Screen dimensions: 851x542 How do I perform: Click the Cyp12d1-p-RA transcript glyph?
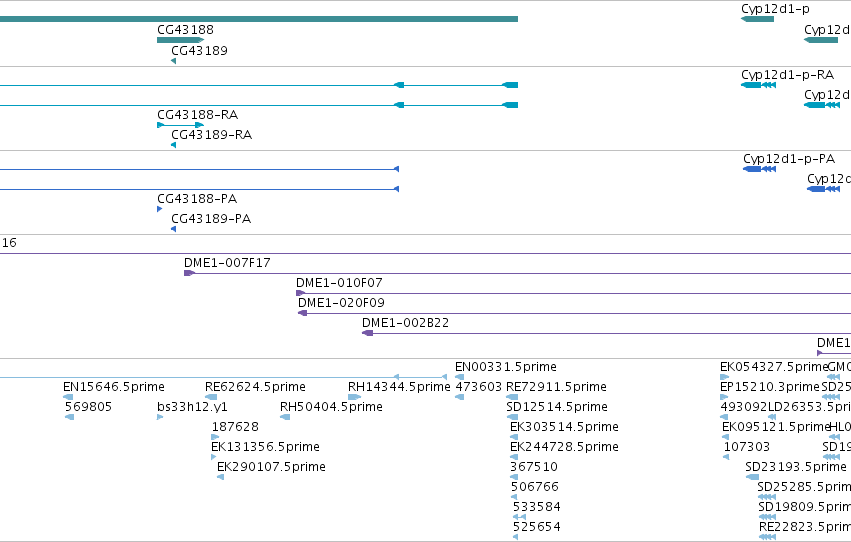[x=758, y=85]
